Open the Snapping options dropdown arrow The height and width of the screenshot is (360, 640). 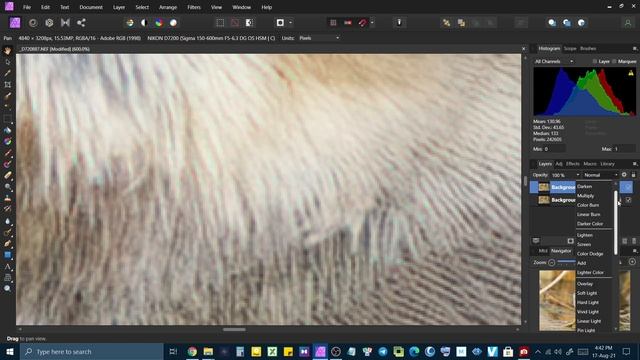[372, 23]
